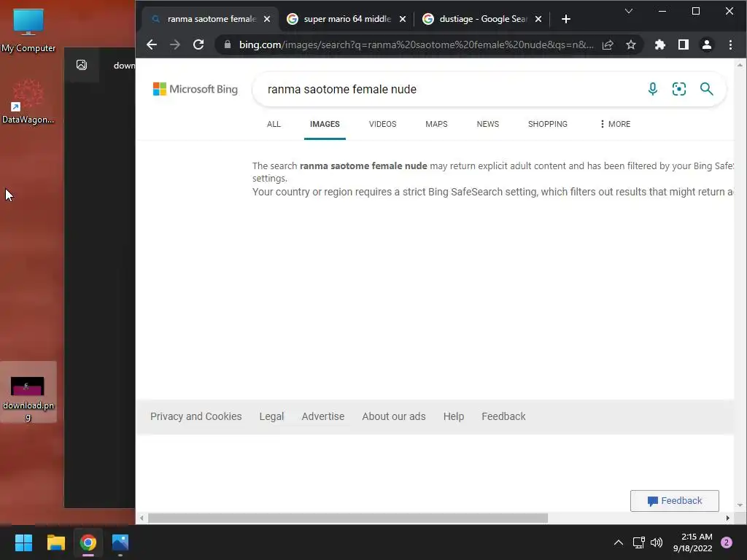Click the Bing visual search camera icon
747x560 pixels.
(x=679, y=88)
